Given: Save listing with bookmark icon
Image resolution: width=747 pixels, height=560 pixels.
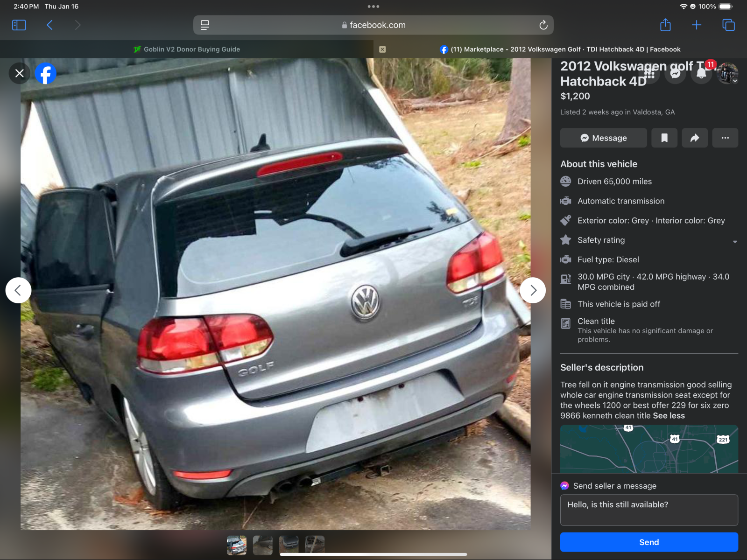Looking at the screenshot, I should (x=664, y=138).
